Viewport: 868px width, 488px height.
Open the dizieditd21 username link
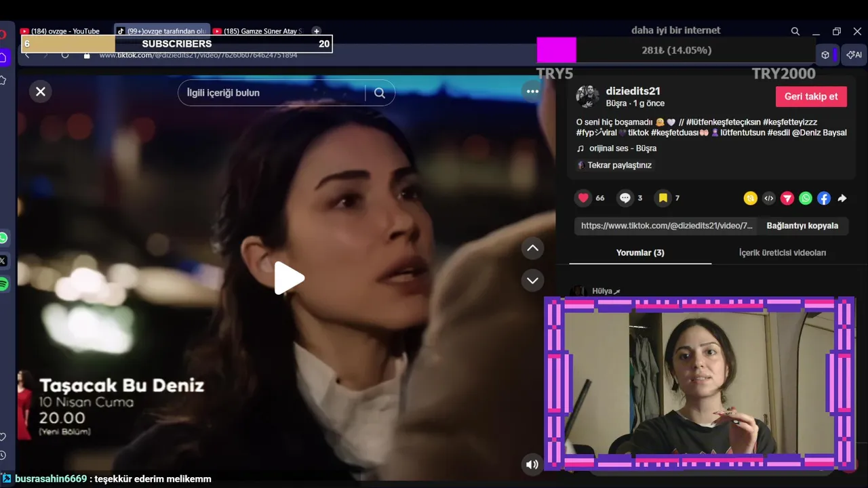pos(633,91)
